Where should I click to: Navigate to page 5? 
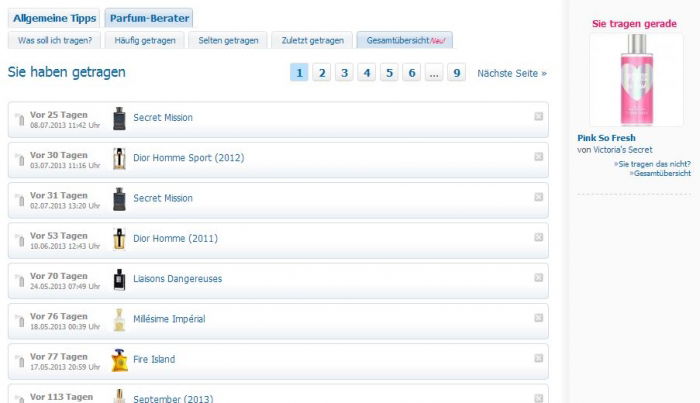point(389,72)
